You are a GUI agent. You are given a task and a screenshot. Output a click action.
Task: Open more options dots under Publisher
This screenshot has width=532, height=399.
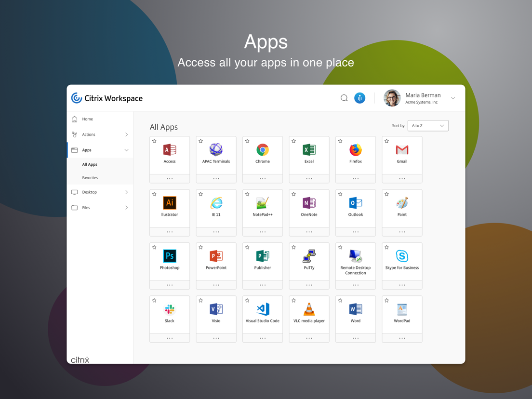[263, 285]
